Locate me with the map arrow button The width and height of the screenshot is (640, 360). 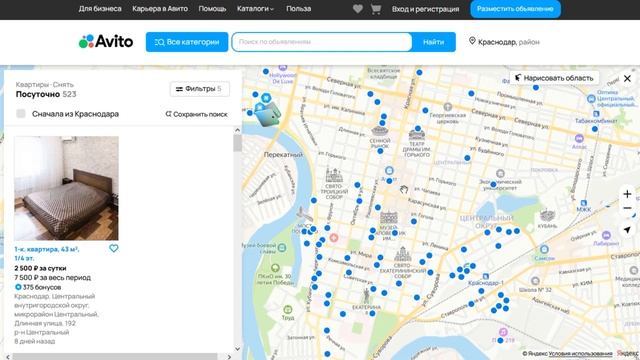627,230
